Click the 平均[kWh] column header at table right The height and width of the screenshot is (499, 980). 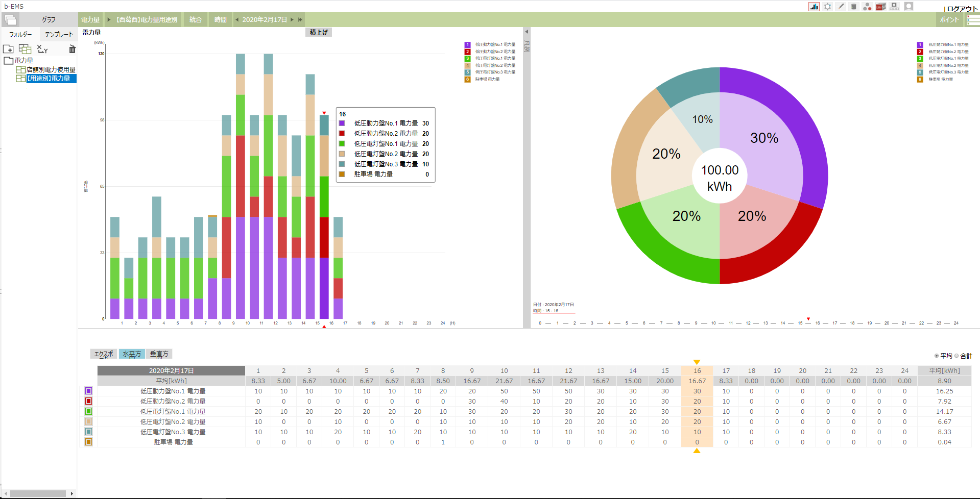tap(944, 371)
